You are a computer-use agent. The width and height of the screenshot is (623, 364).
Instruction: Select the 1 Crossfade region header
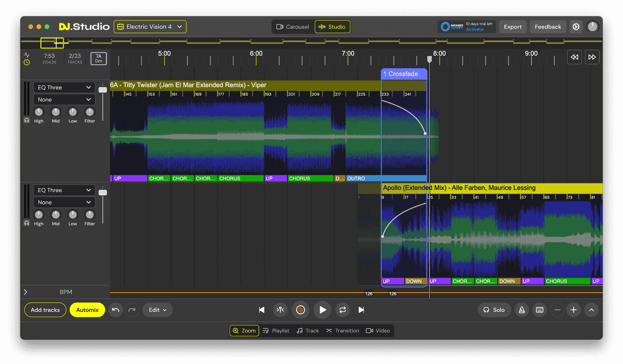pos(403,74)
